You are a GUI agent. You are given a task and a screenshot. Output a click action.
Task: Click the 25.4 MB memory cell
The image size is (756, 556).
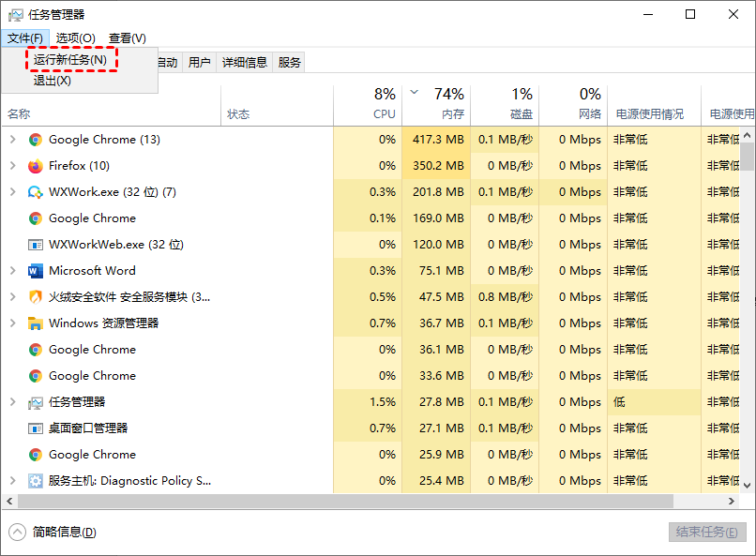436,480
